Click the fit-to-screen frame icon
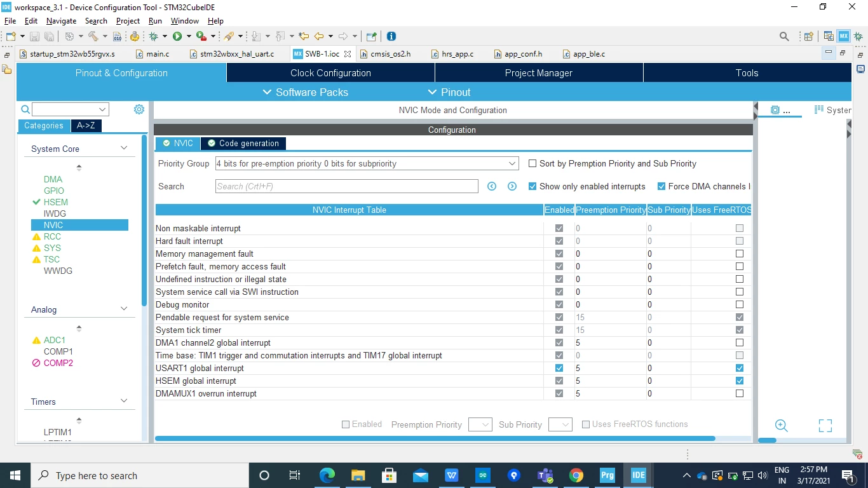This screenshot has height=488, width=868. pyautogui.click(x=825, y=426)
